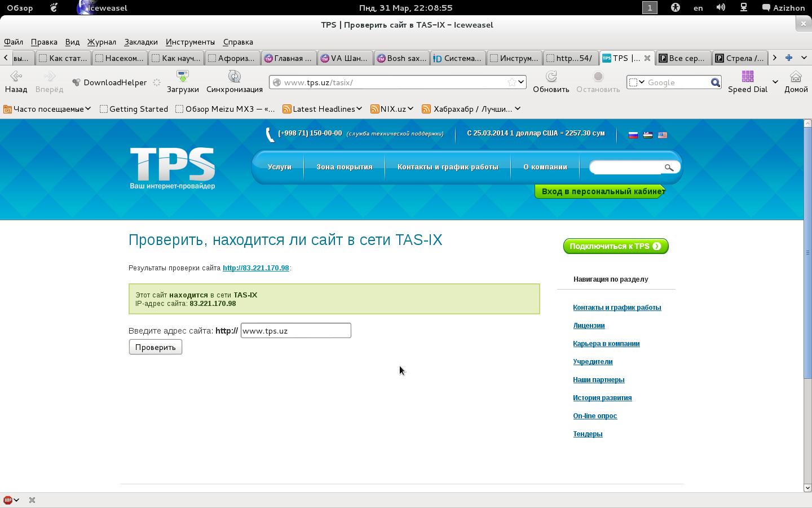Switch to English via US flag
The width and height of the screenshot is (812, 508).
click(x=663, y=135)
